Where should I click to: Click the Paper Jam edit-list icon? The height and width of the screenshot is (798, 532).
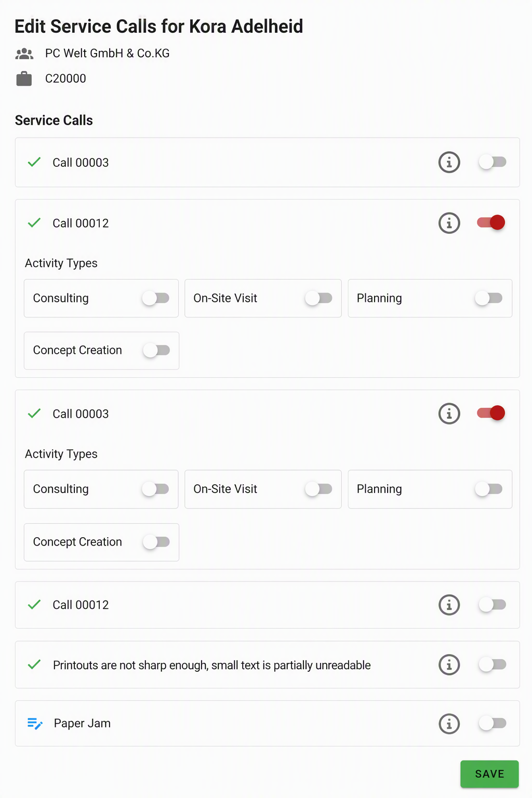tap(35, 723)
